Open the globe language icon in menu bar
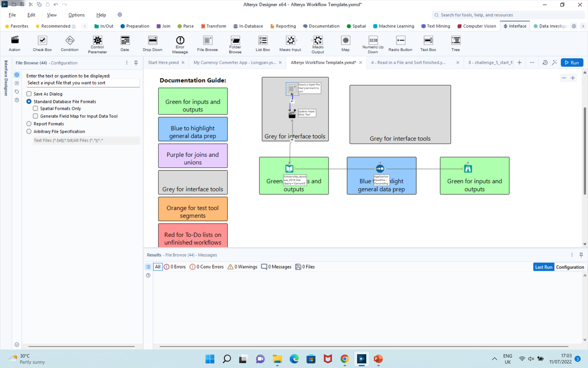This screenshot has width=588, height=368. click(x=120, y=15)
